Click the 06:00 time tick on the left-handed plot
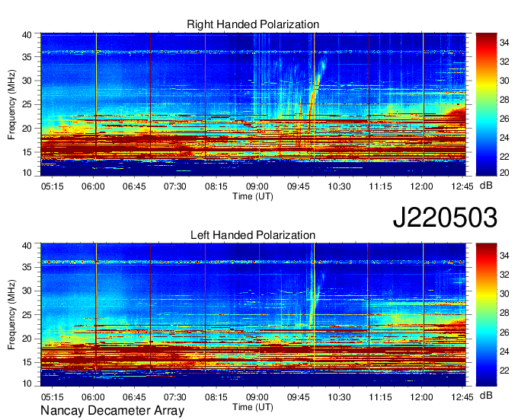 (x=93, y=397)
